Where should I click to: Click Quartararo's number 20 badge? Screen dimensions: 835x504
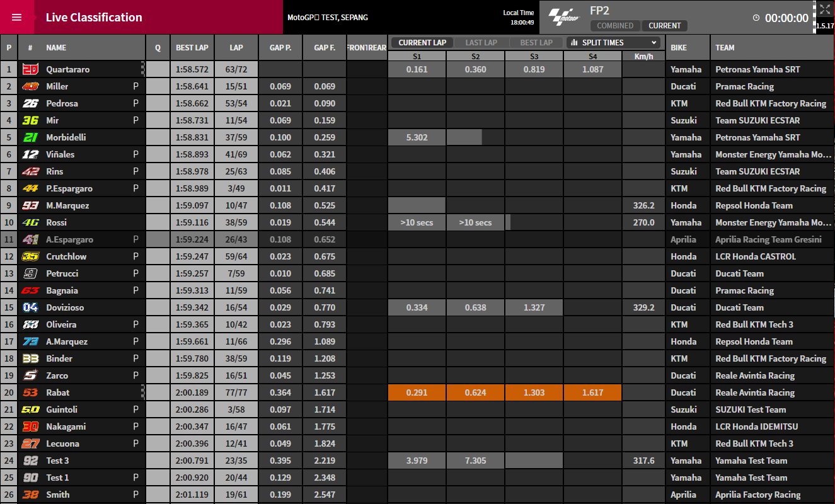tap(30, 69)
